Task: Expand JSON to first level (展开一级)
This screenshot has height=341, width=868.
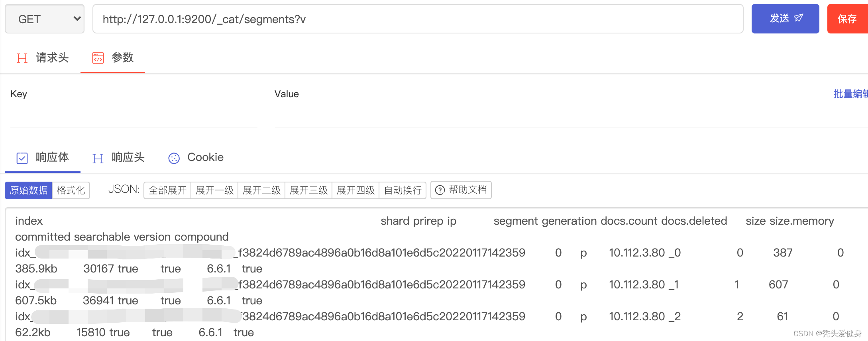Action: click(214, 190)
